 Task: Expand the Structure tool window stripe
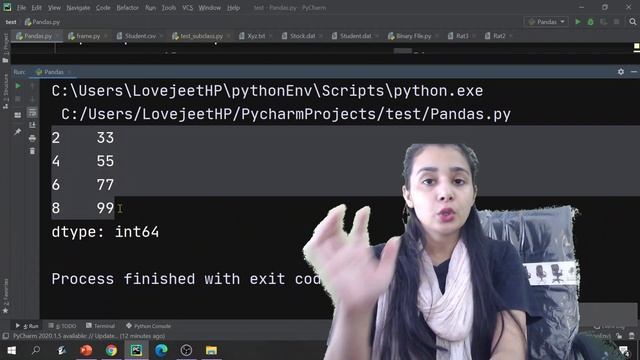(5, 91)
